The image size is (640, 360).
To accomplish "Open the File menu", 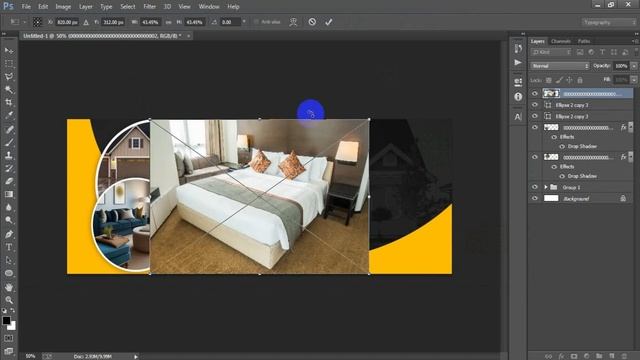I will [x=26, y=7].
